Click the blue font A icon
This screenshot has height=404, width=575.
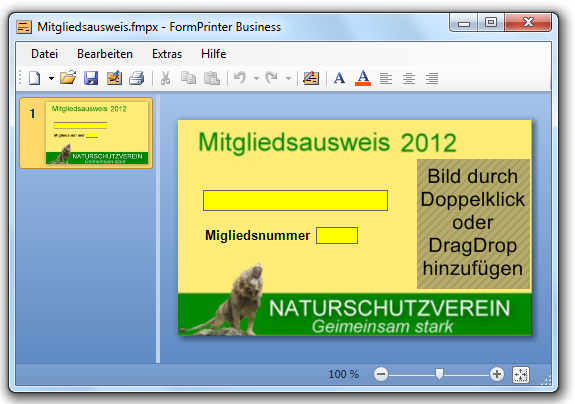pos(340,78)
